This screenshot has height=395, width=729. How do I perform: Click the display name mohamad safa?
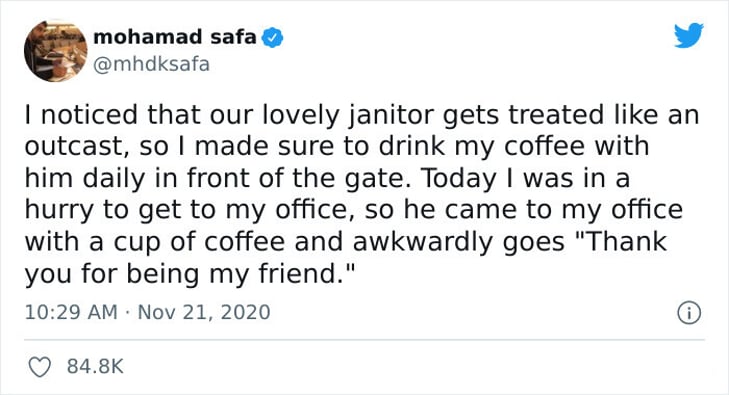175,37
